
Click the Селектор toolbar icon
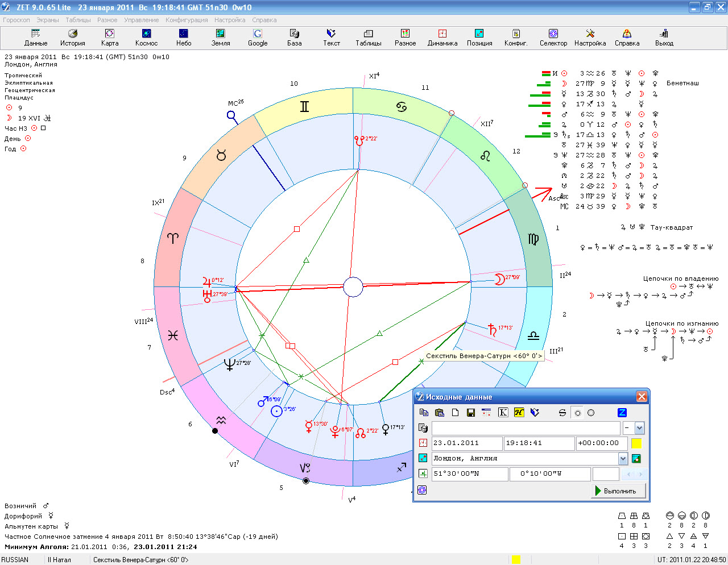553,38
